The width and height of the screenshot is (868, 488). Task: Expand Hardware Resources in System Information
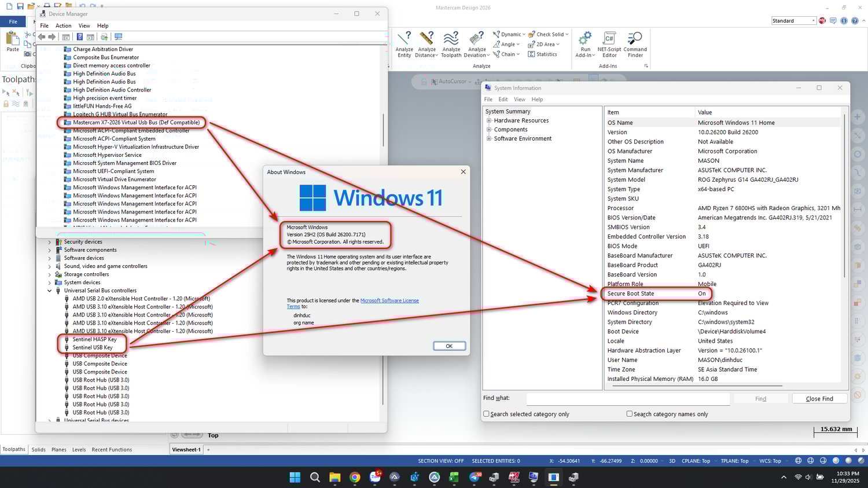click(489, 120)
